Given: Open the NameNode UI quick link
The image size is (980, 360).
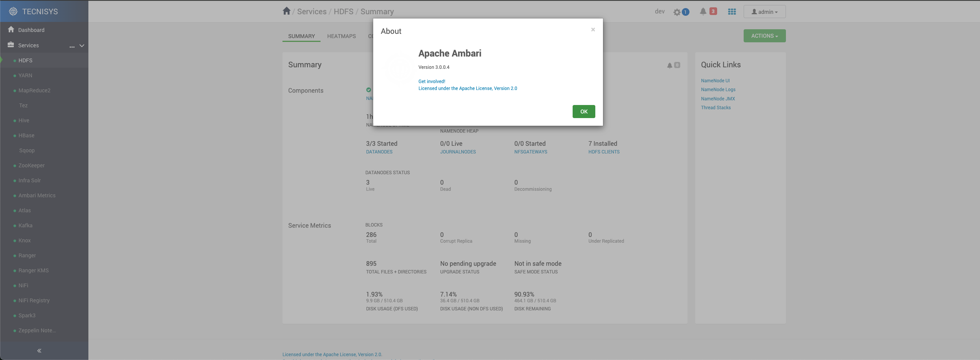Looking at the screenshot, I should [x=715, y=81].
